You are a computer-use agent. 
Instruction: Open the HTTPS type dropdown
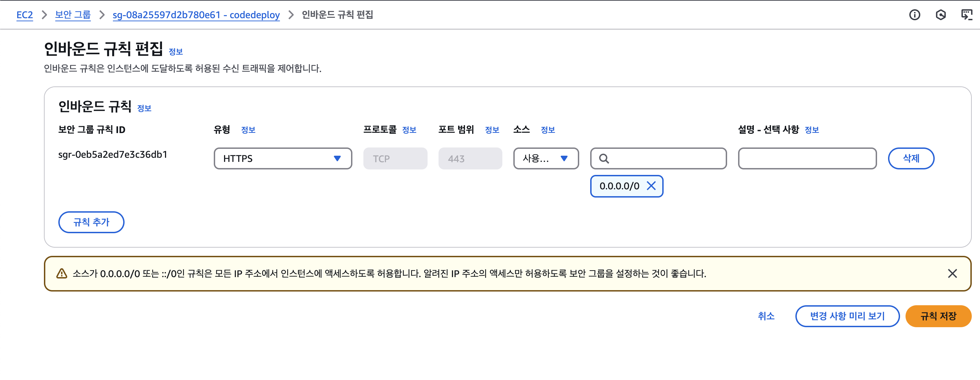pos(283,158)
